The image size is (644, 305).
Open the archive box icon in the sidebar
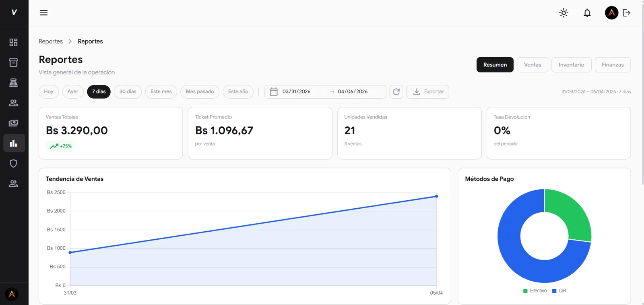tap(13, 62)
